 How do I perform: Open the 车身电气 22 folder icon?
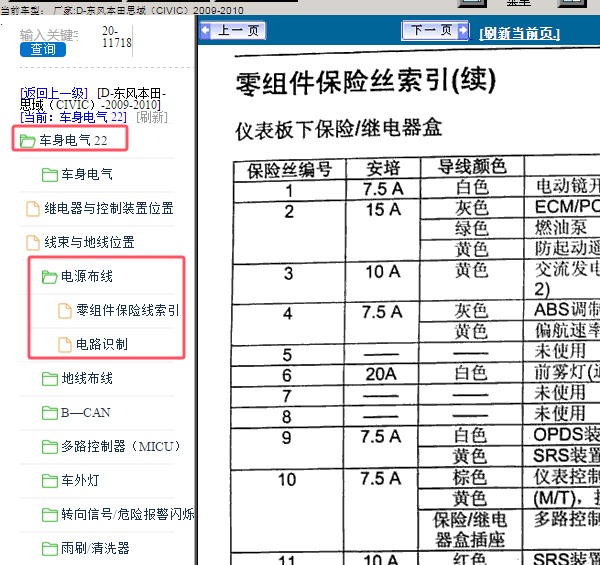click(x=28, y=141)
